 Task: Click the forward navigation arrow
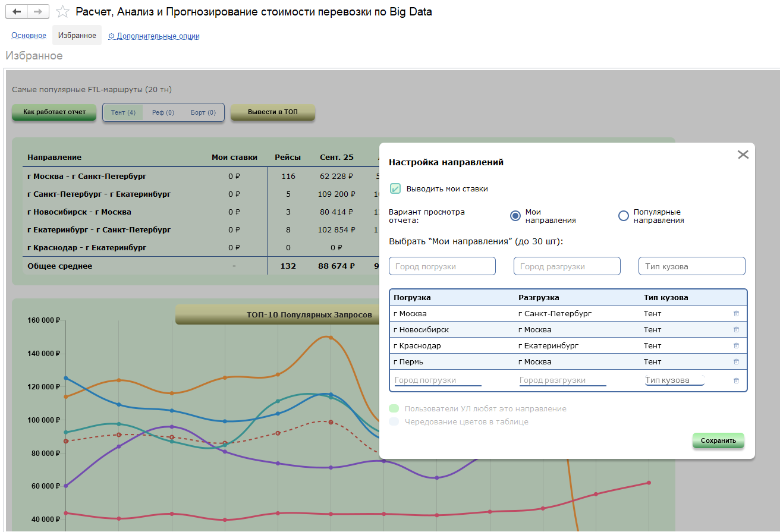click(x=38, y=12)
